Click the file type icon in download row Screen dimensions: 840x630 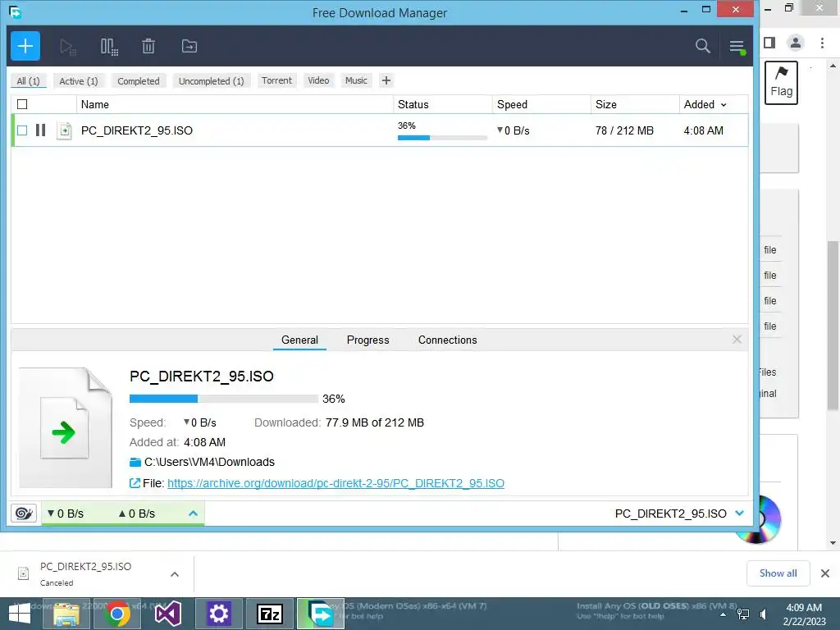click(64, 130)
